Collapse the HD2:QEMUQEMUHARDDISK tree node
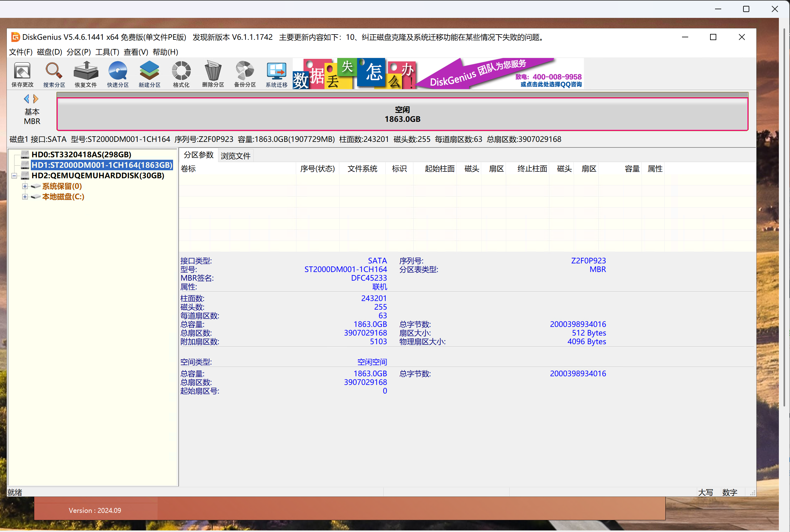 tap(14, 176)
